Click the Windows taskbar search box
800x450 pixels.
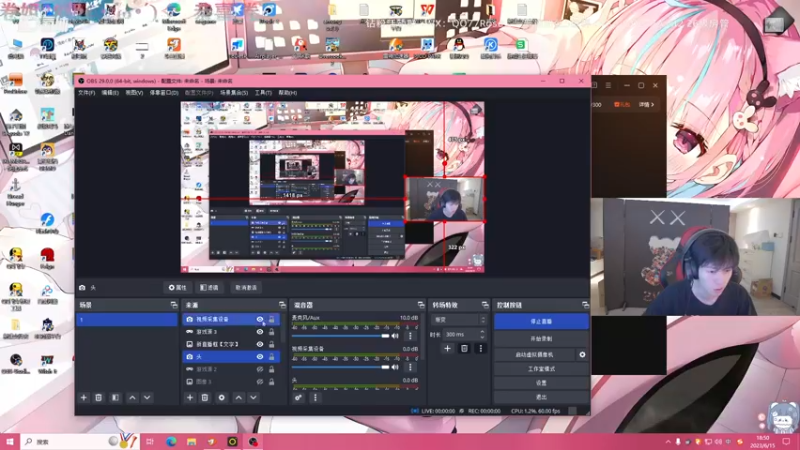(79, 442)
